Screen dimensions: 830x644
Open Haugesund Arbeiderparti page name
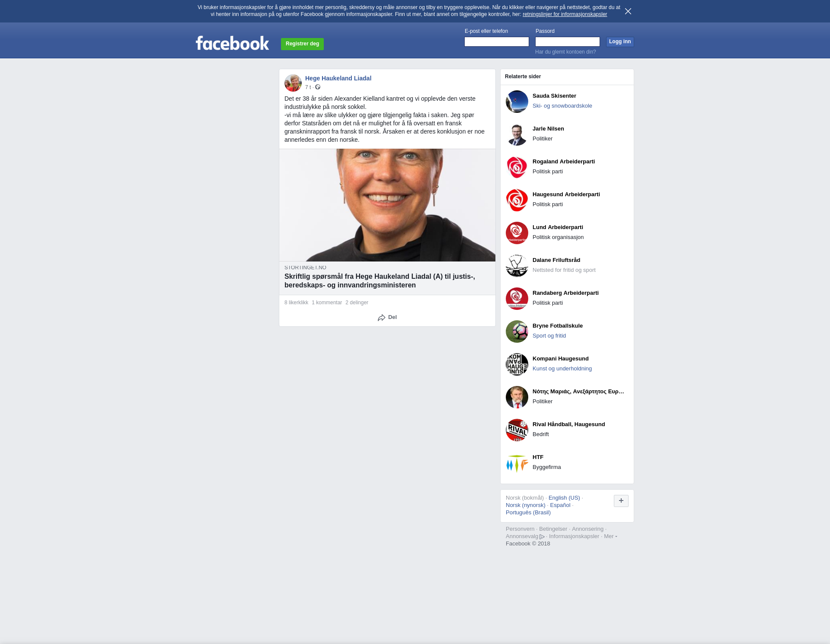pyautogui.click(x=566, y=194)
